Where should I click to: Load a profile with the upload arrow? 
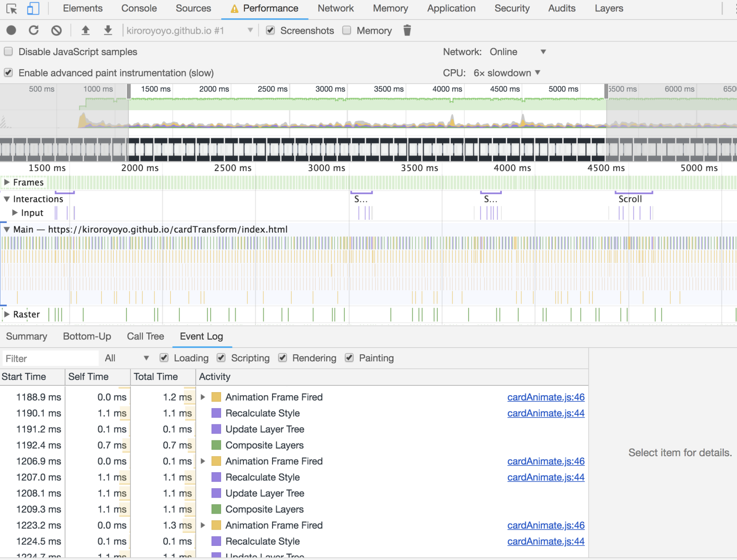86,30
